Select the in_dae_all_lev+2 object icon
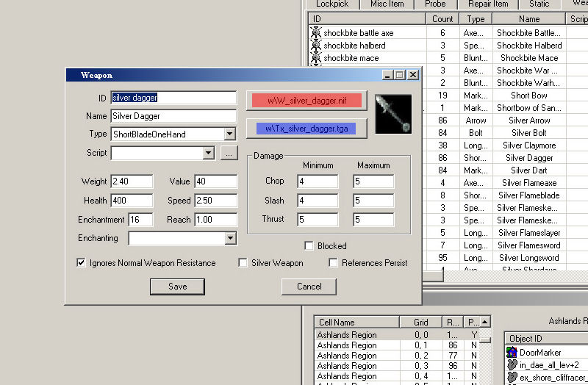 [513, 365]
